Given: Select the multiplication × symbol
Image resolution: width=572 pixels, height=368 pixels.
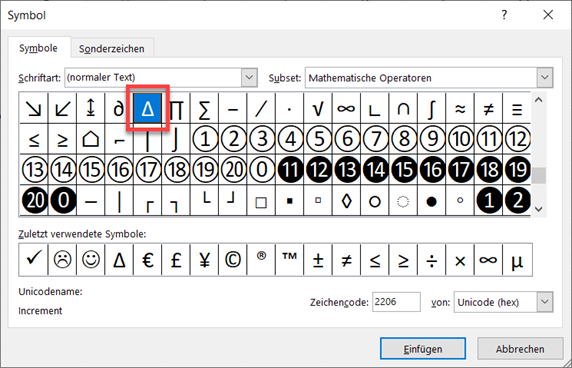Looking at the screenshot, I should 460,260.
